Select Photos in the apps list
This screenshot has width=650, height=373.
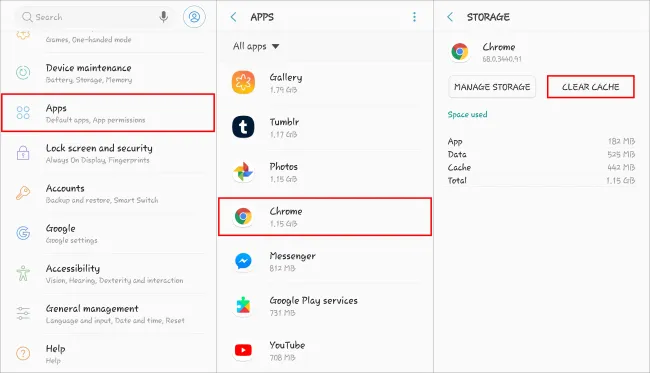(325, 172)
